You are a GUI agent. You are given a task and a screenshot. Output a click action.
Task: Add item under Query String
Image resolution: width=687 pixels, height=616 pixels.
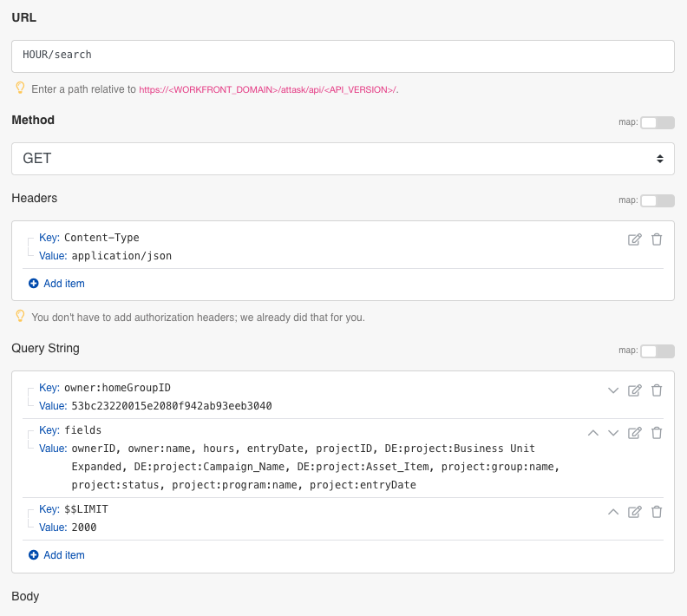[56, 555]
